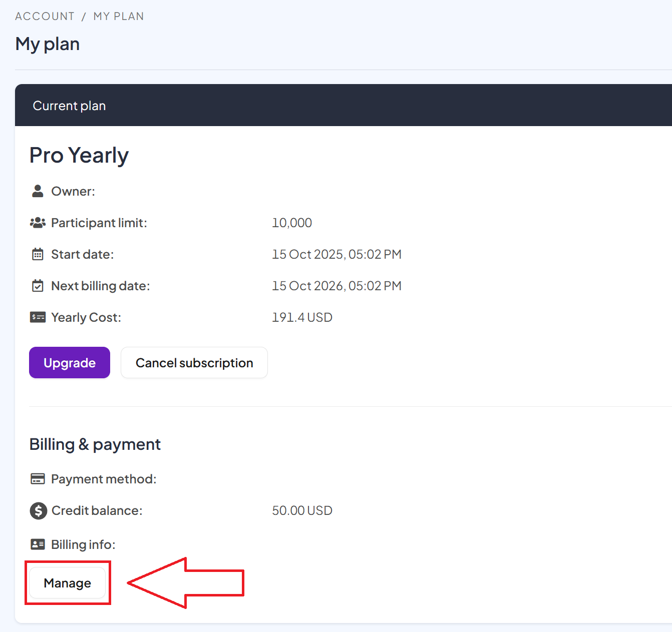This screenshot has height=632, width=672.
Task: Click the 10,000 participant limit value
Action: pyautogui.click(x=292, y=223)
